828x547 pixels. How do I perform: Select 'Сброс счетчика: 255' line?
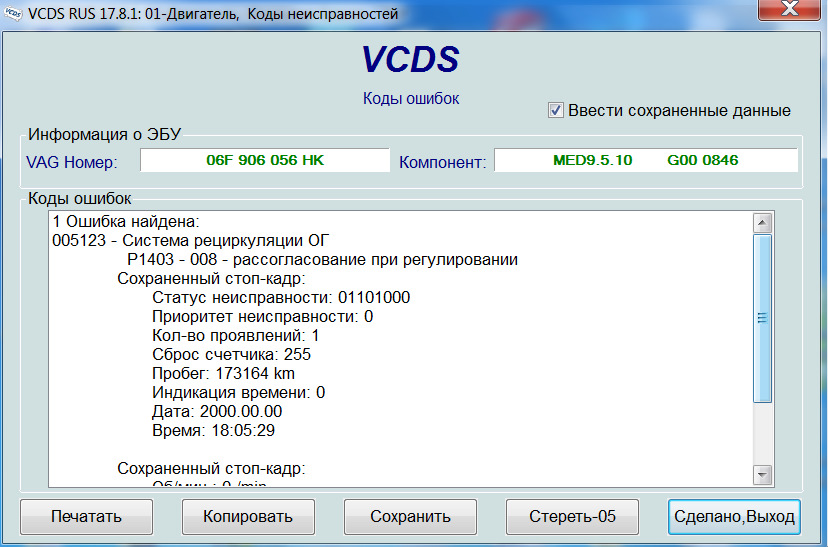pos(231,355)
